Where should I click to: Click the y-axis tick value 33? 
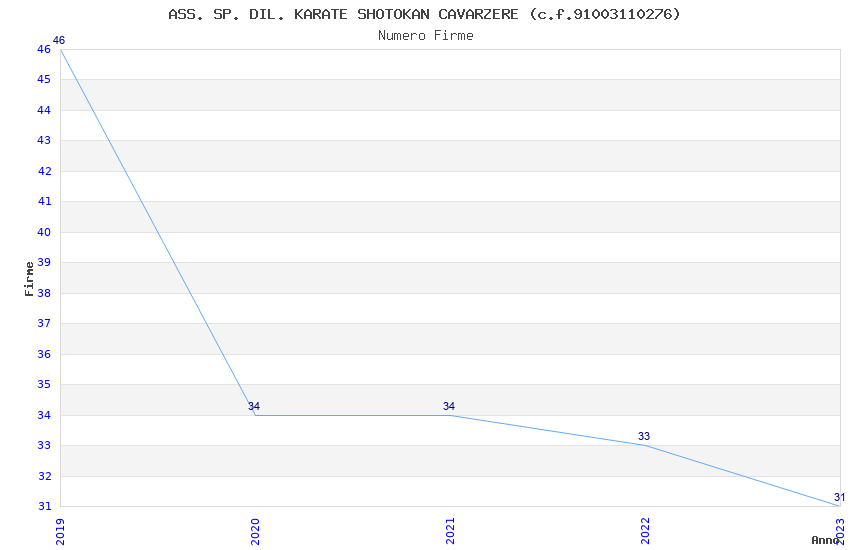(x=44, y=445)
